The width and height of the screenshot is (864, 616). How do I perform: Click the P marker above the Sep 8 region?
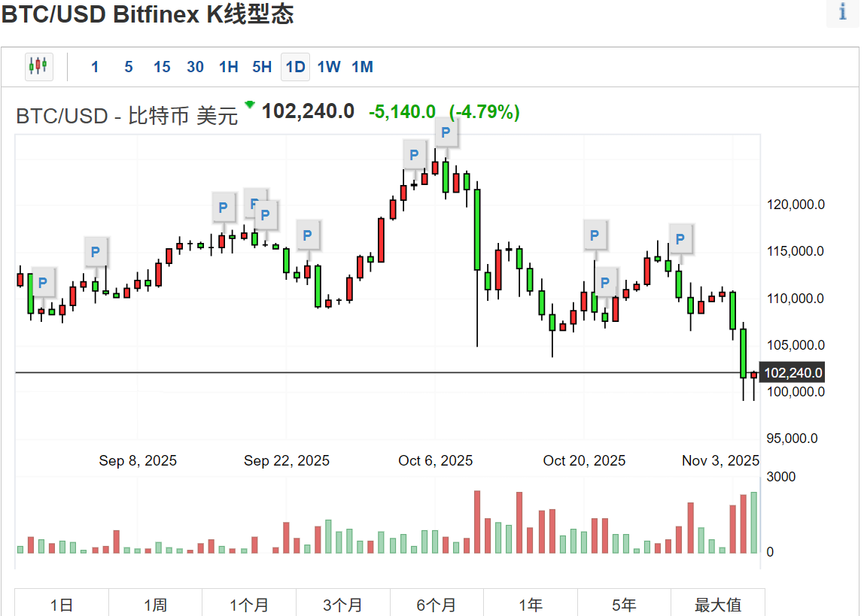tap(96, 251)
